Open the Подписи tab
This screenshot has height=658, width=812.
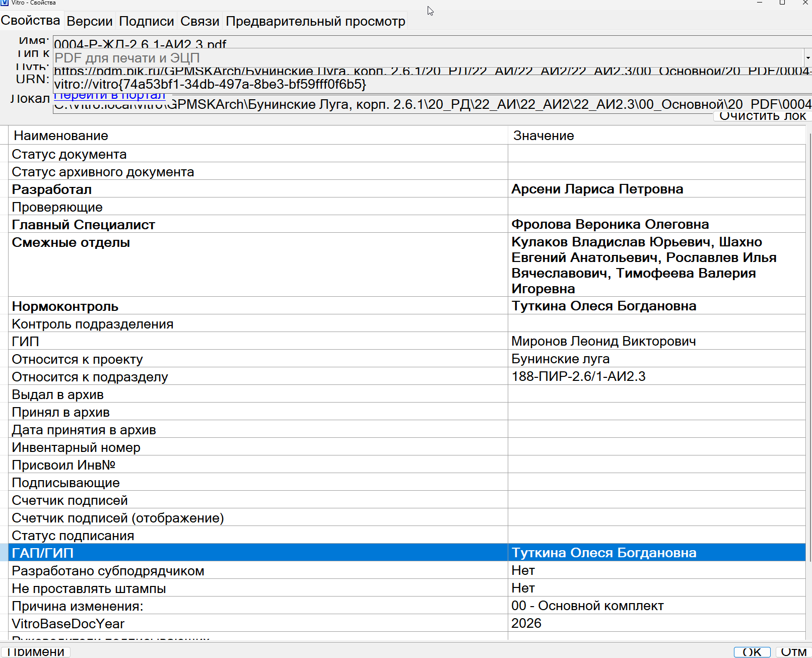click(147, 21)
